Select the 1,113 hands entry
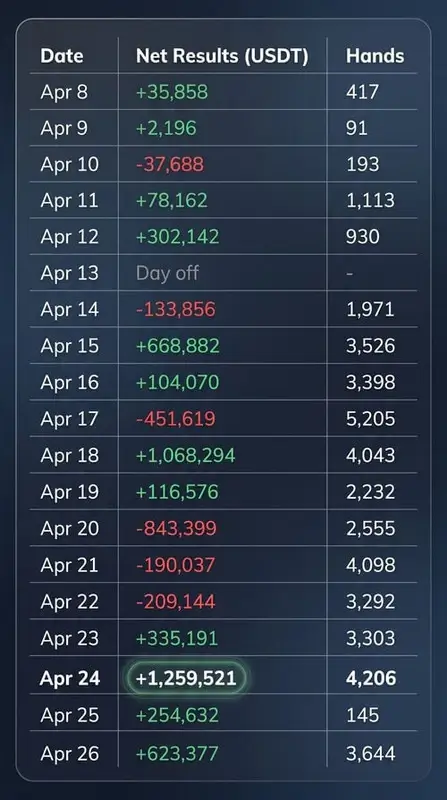The image size is (447, 800). (370, 200)
